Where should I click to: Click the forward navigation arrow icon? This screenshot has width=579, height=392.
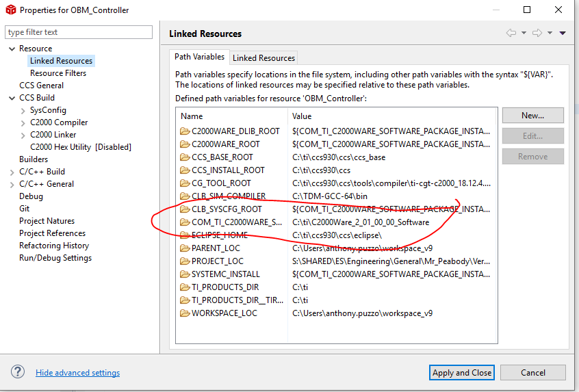pyautogui.click(x=537, y=33)
